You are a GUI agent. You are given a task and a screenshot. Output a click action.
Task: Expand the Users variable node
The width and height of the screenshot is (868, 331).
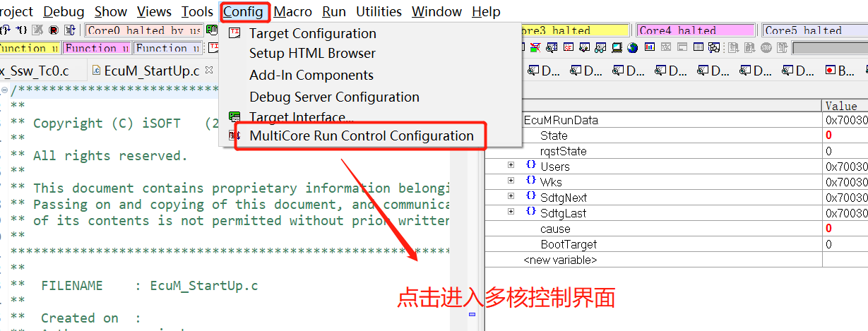click(511, 164)
